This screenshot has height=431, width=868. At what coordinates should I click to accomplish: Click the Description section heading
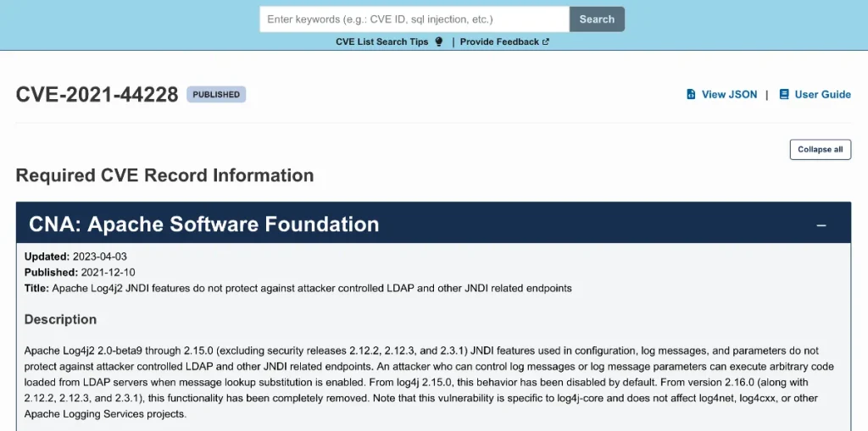click(60, 320)
